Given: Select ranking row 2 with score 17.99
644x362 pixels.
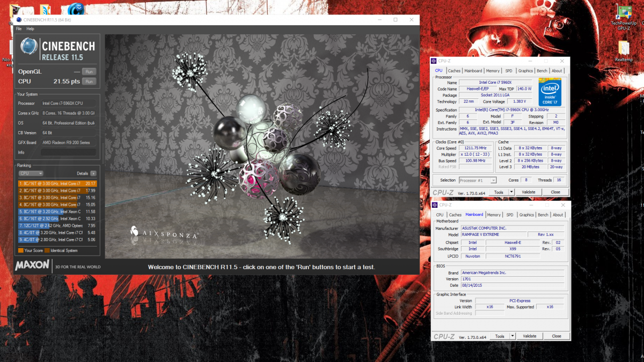Looking at the screenshot, I should tap(57, 190).
